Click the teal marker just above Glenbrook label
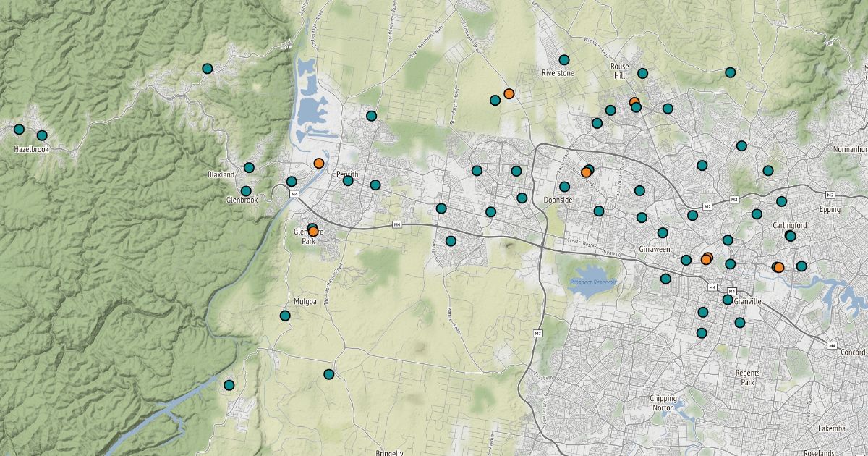The height and width of the screenshot is (456, 868). point(246,191)
